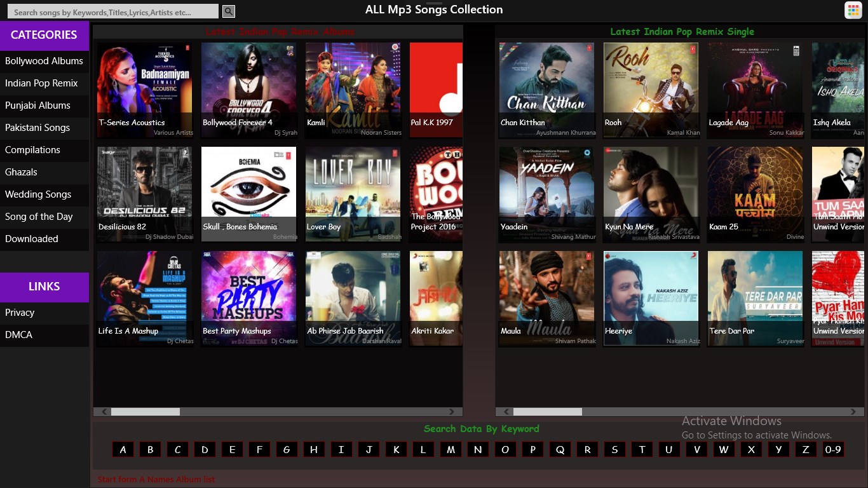Open the Lover Boy album by Badshah
The height and width of the screenshot is (488, 868).
point(353,194)
